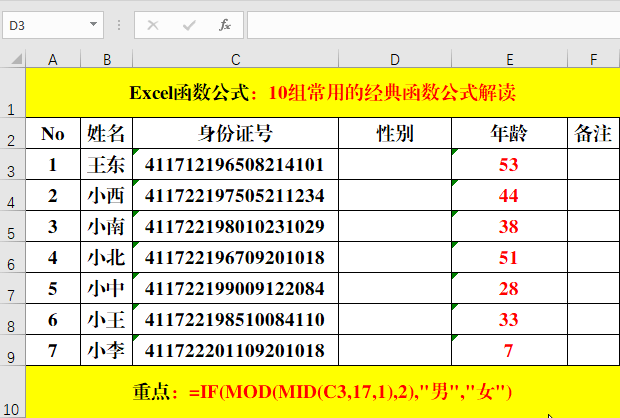Select row 10 header
The width and height of the screenshot is (620, 418).
coord(13,392)
